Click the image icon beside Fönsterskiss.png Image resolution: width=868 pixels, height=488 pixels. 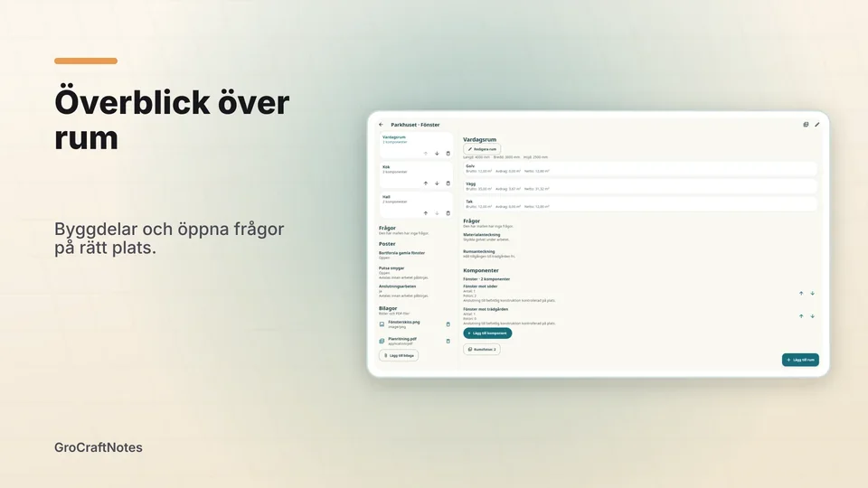coord(382,324)
